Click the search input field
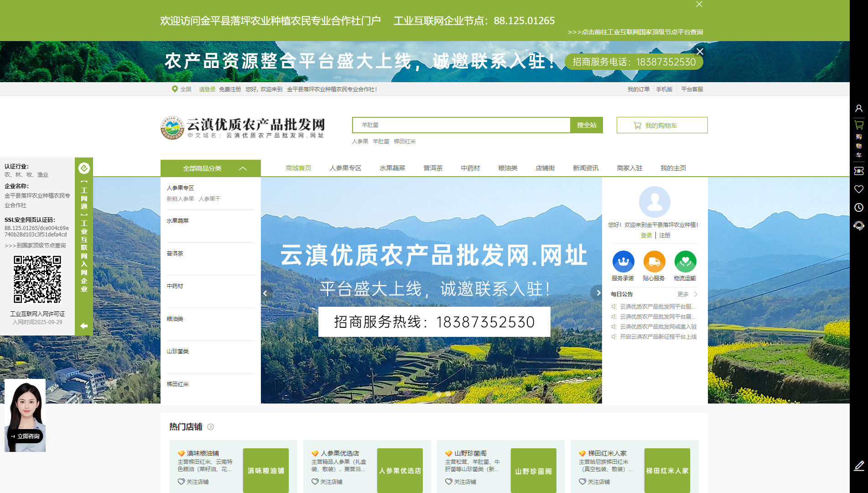 pyautogui.click(x=461, y=125)
